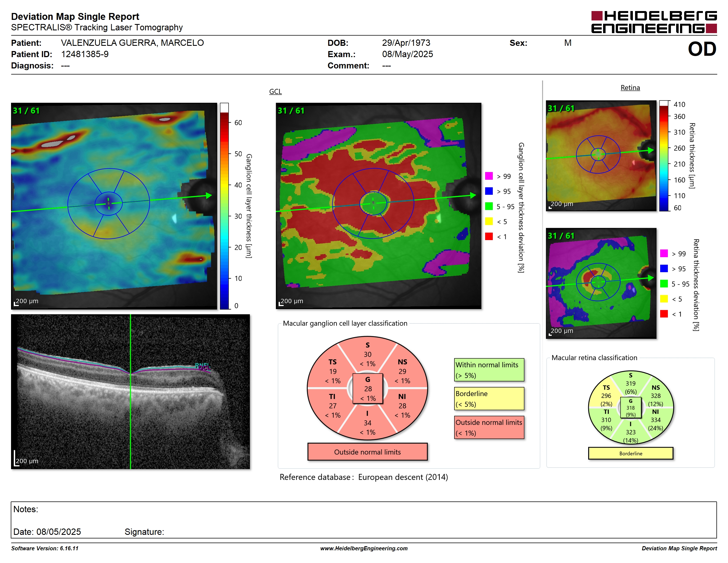The height and width of the screenshot is (563, 728).
Task: Click retina sector TS value 296
Action: tap(606, 396)
